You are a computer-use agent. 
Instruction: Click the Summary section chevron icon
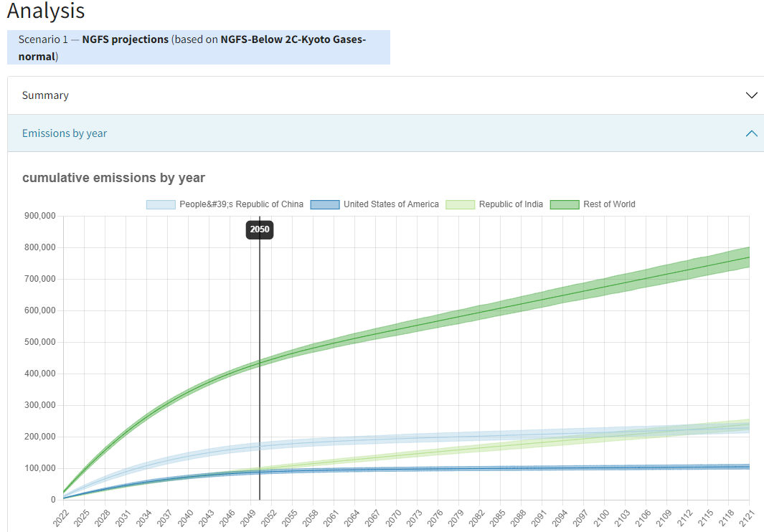coord(752,95)
